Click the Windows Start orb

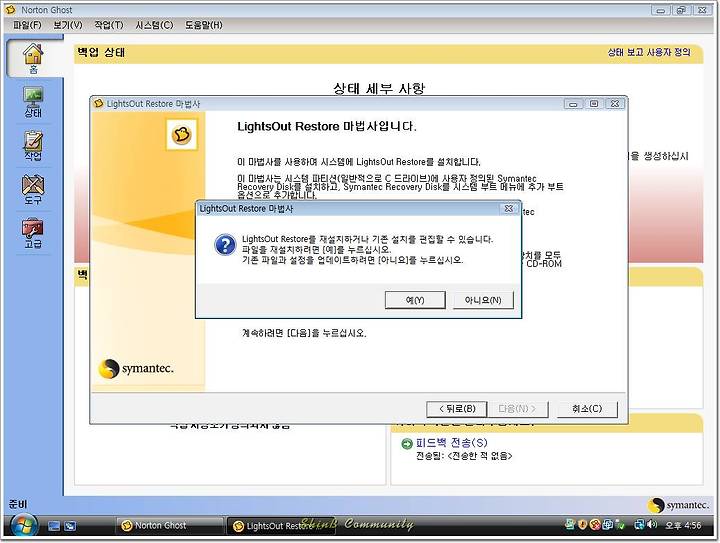[x=23, y=525]
